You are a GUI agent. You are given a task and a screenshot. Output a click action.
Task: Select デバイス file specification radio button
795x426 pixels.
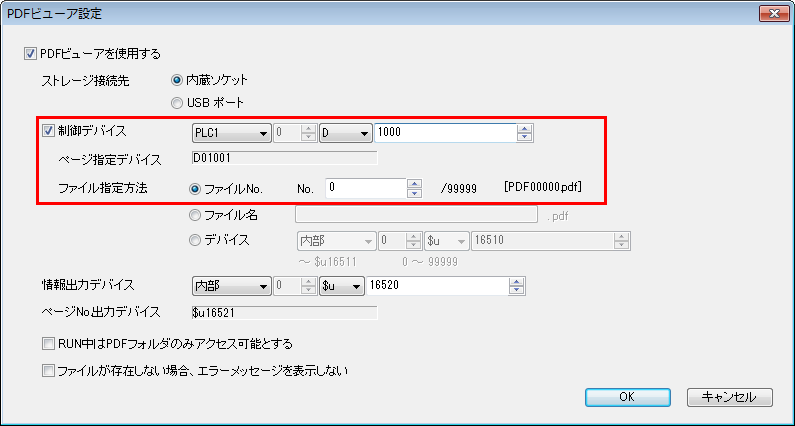(x=195, y=240)
